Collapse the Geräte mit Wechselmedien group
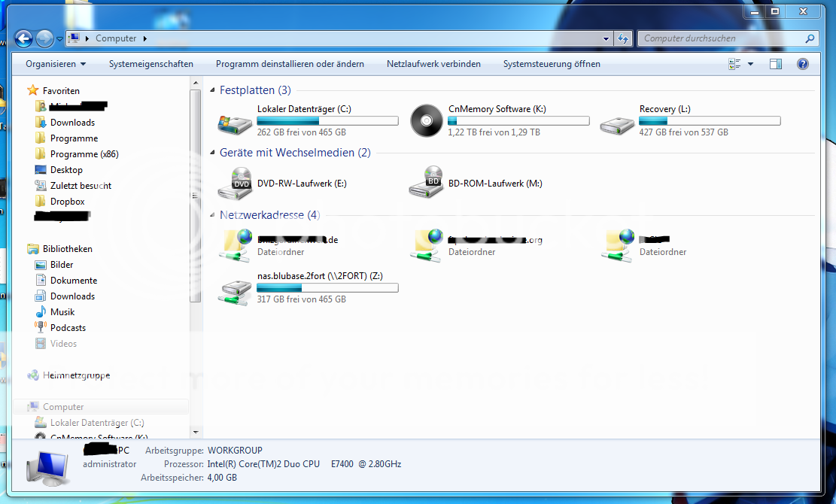 pyautogui.click(x=214, y=153)
